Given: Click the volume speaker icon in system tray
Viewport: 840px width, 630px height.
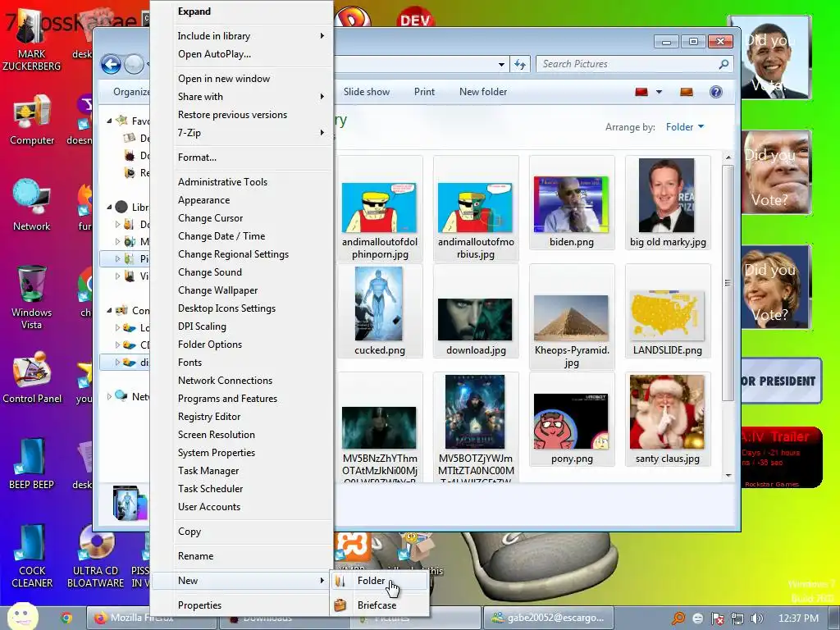Looking at the screenshot, I should [757, 619].
